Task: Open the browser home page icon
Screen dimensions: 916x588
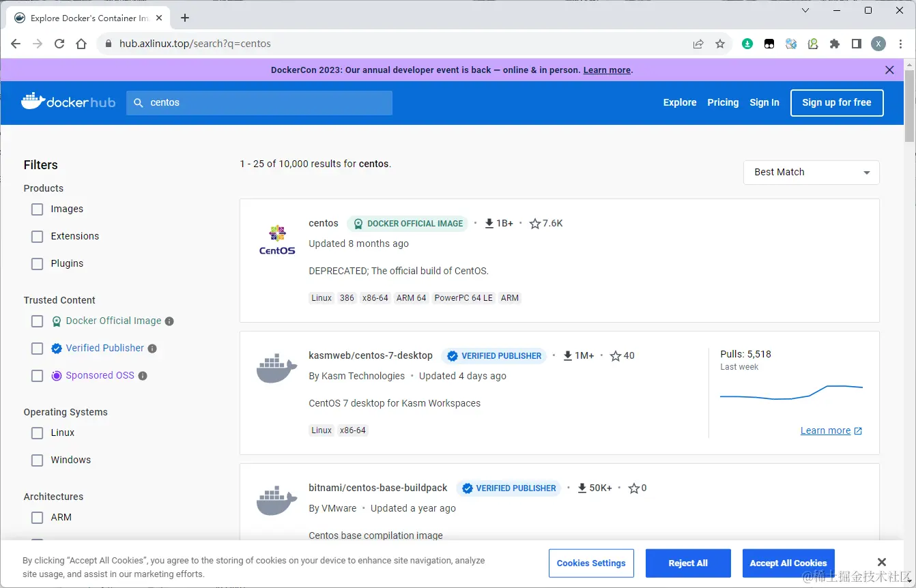Action: click(x=81, y=44)
